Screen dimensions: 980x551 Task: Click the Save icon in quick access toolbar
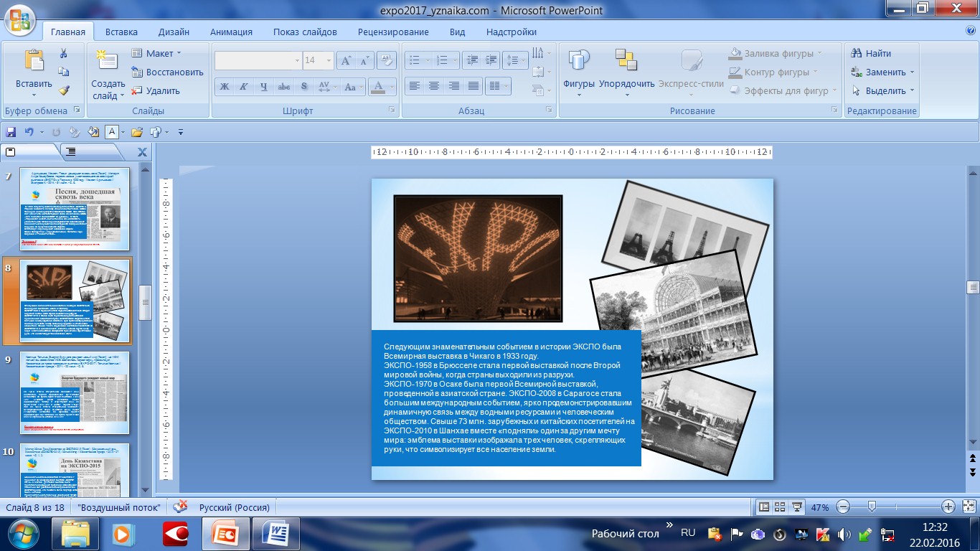(11, 132)
